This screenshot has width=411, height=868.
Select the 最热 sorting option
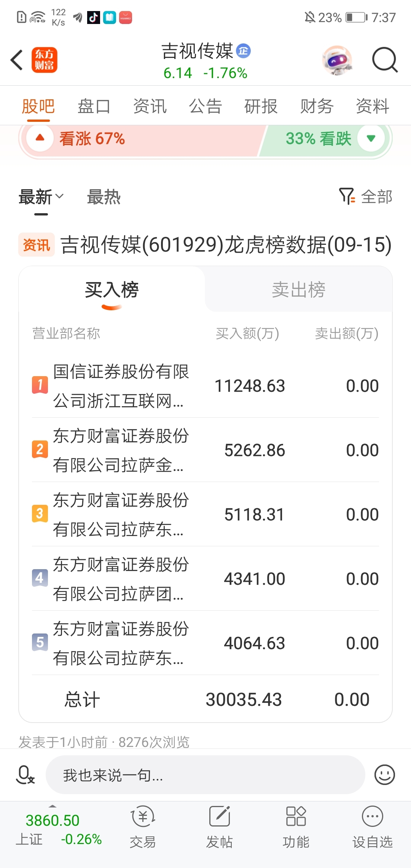tap(104, 197)
